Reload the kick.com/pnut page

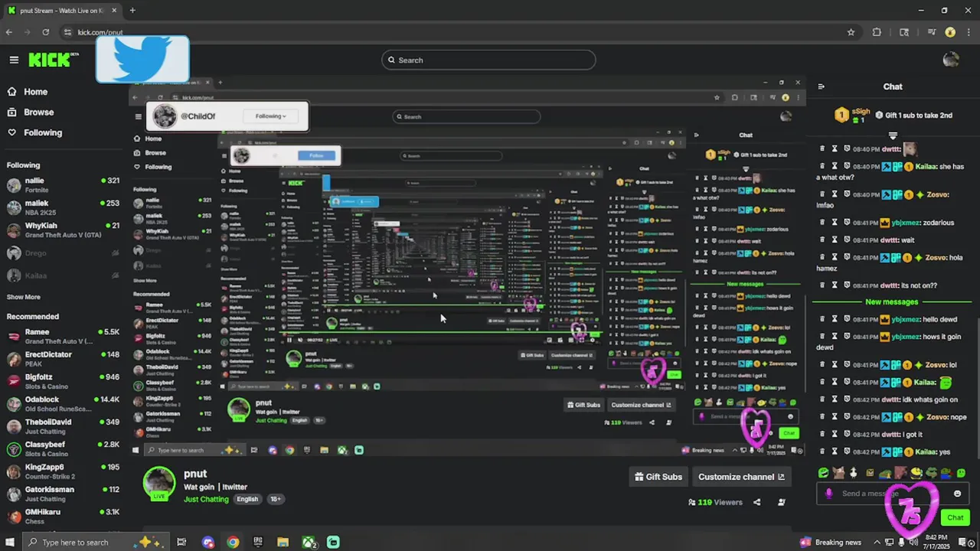click(46, 32)
